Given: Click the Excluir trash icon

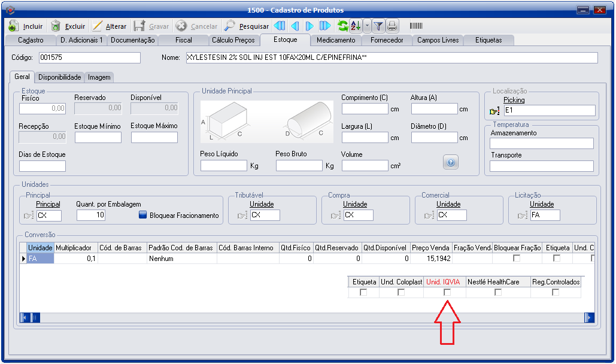Looking at the screenshot, I should [x=56, y=26].
